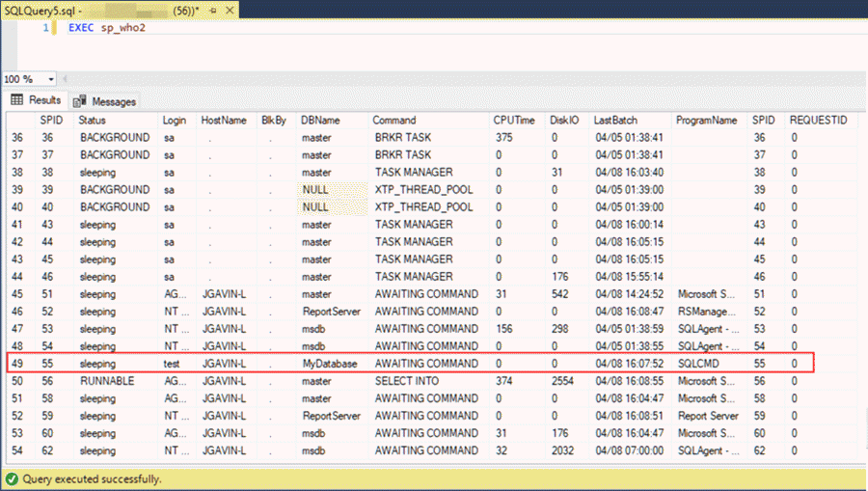The width and height of the screenshot is (868, 491).
Task: Select the 04/08 16:07:52 LastBatch cell
Action: [631, 364]
